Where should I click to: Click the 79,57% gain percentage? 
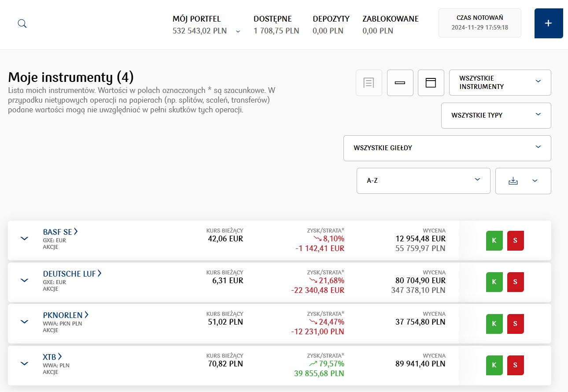pyautogui.click(x=332, y=364)
